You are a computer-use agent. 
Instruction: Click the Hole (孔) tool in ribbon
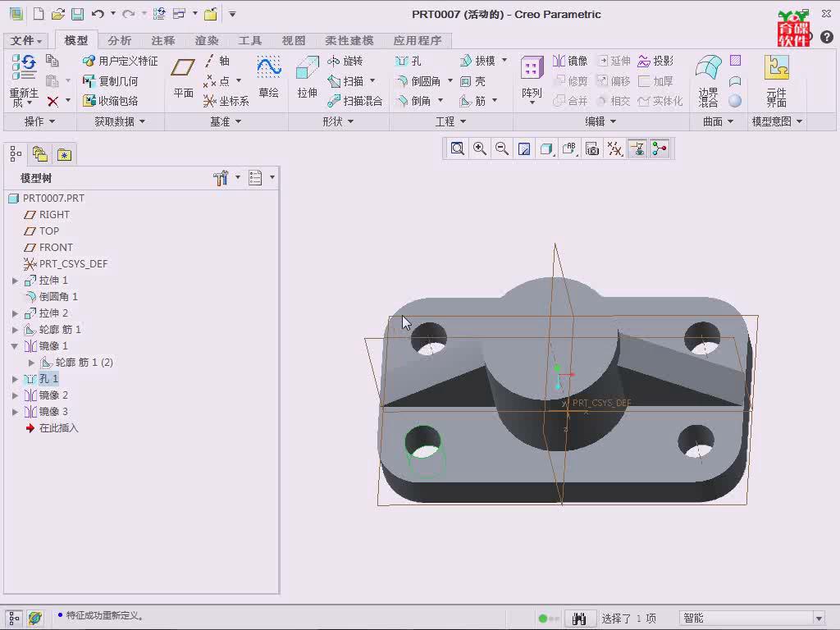(409, 61)
